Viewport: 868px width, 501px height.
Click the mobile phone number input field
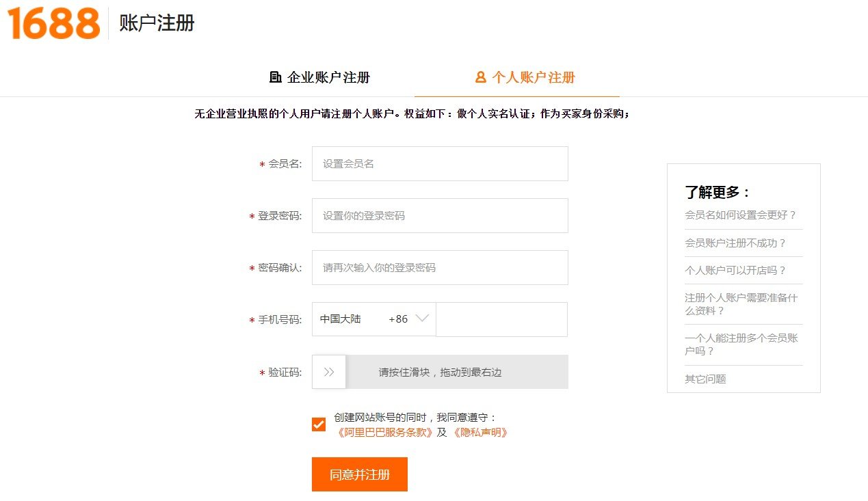click(501, 319)
